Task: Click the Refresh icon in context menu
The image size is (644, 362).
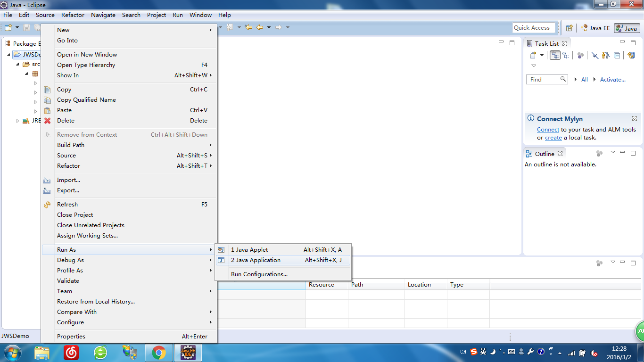Action: click(x=47, y=205)
